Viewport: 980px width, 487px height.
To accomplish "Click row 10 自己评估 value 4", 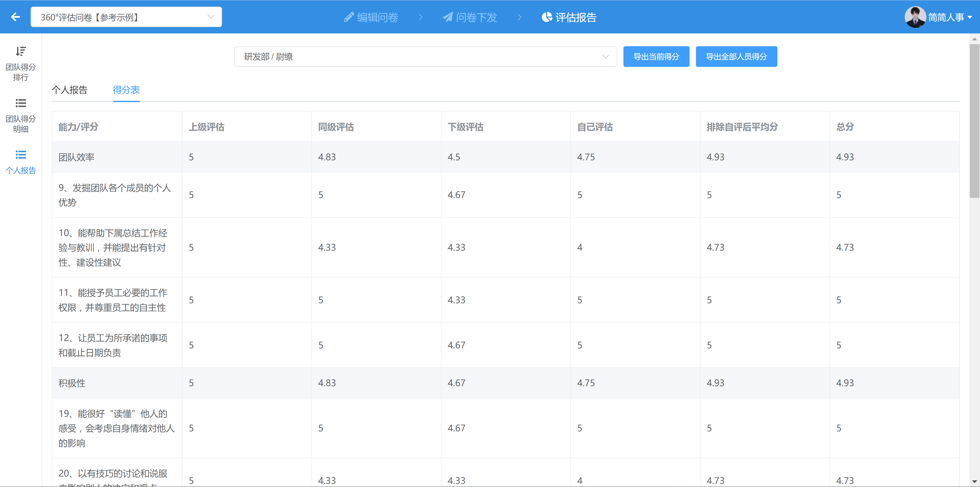I will point(580,247).
